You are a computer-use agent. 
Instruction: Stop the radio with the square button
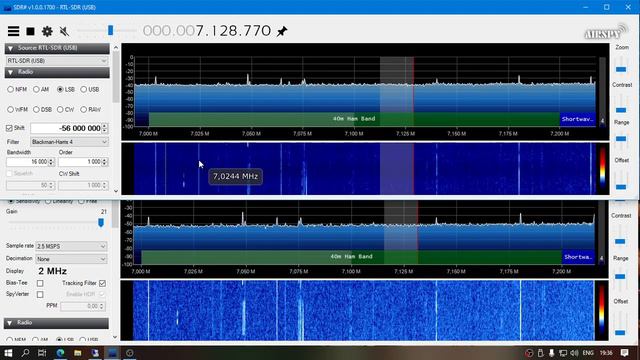point(30,31)
